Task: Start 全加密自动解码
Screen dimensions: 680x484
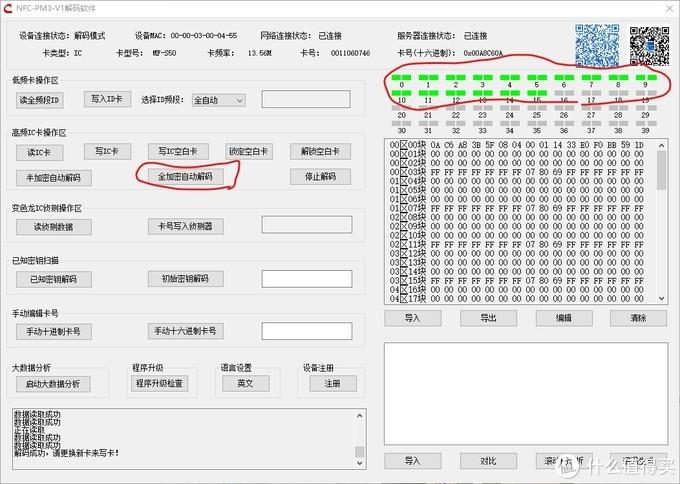Action: tap(185, 177)
